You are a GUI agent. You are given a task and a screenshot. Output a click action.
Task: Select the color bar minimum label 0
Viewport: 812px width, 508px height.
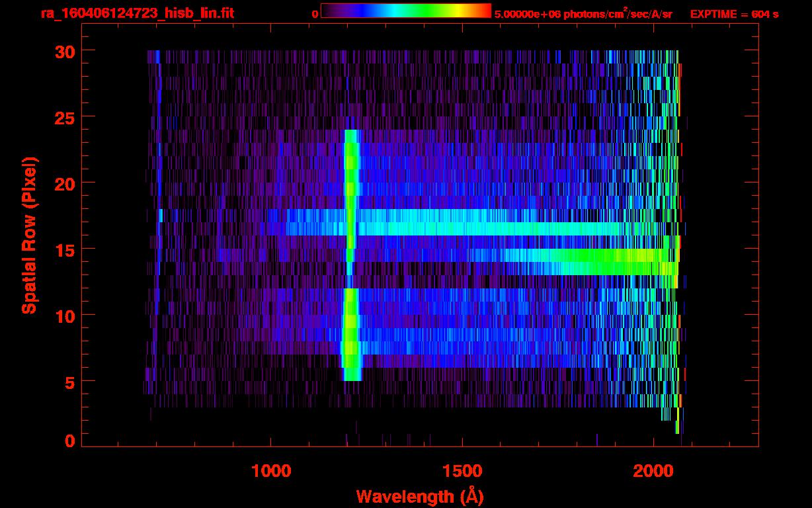tap(315, 14)
